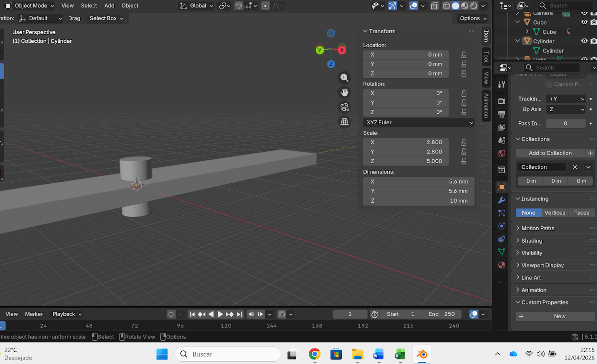
Task: Click the pan hand viewport icon
Action: [344, 92]
